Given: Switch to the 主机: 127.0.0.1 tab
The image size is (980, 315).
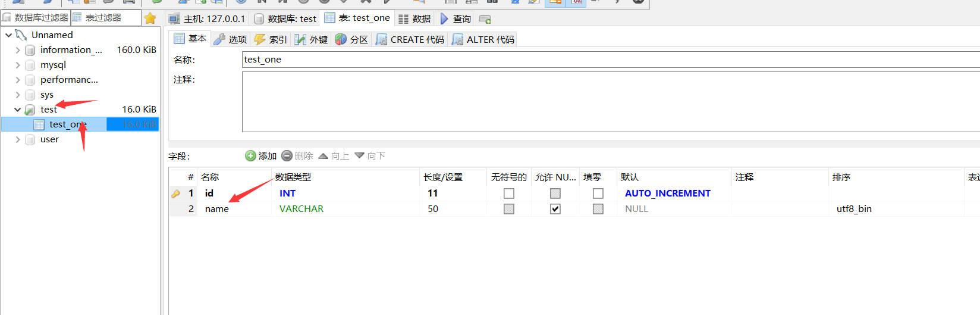Looking at the screenshot, I should point(207,19).
